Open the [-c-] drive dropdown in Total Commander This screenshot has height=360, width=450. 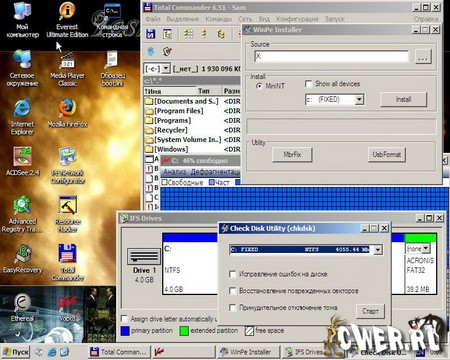[166, 69]
